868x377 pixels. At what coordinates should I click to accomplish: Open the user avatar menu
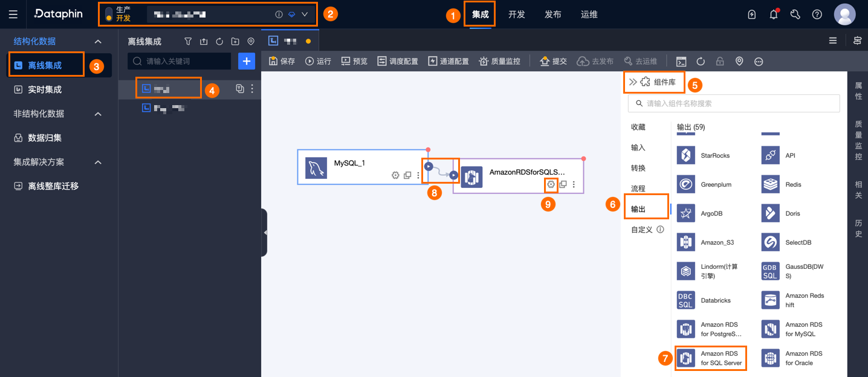click(844, 14)
